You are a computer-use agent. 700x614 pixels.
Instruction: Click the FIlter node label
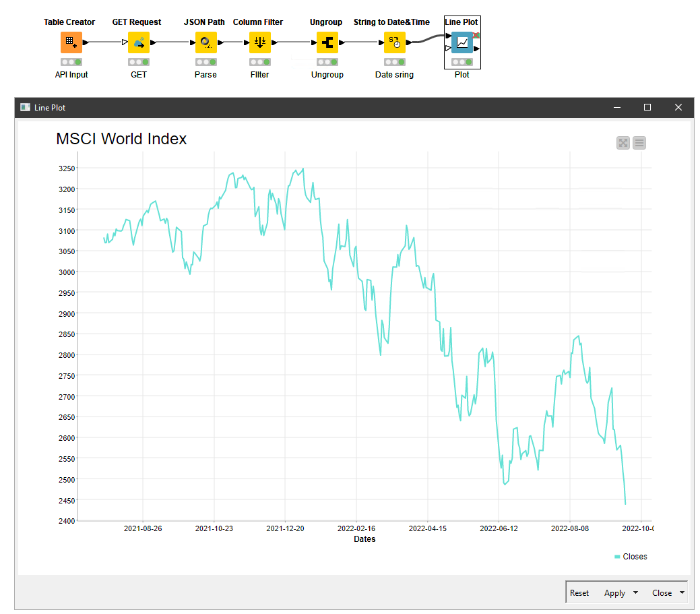(x=260, y=75)
